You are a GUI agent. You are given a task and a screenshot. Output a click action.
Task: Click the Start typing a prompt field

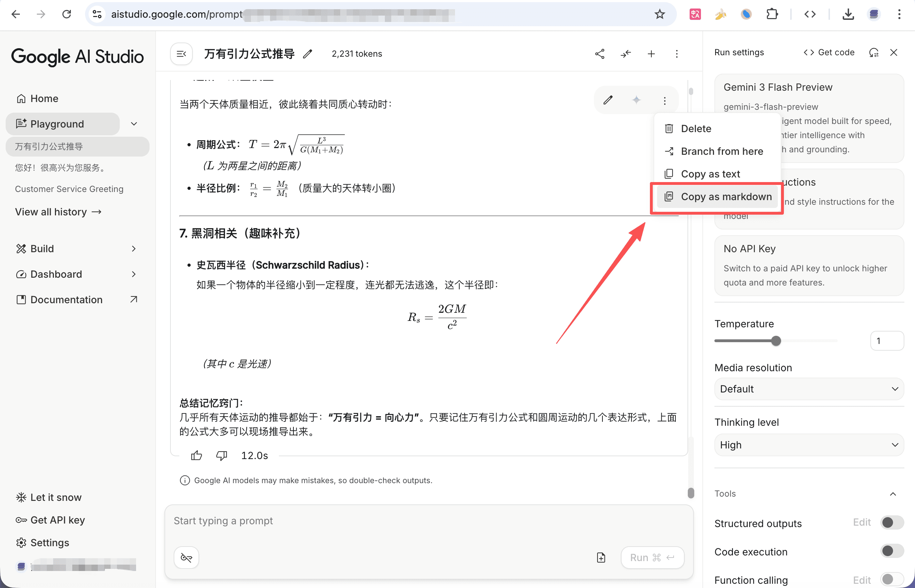pos(382,521)
